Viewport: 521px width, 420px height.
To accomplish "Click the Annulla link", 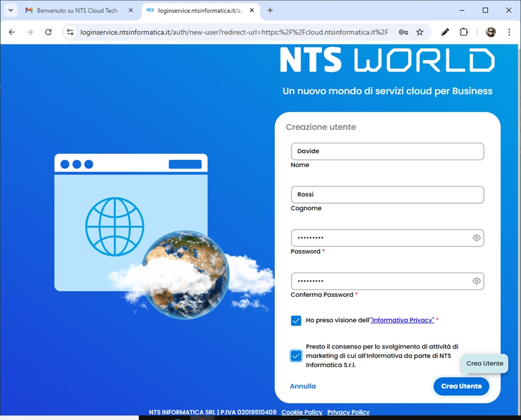I will tap(303, 386).
